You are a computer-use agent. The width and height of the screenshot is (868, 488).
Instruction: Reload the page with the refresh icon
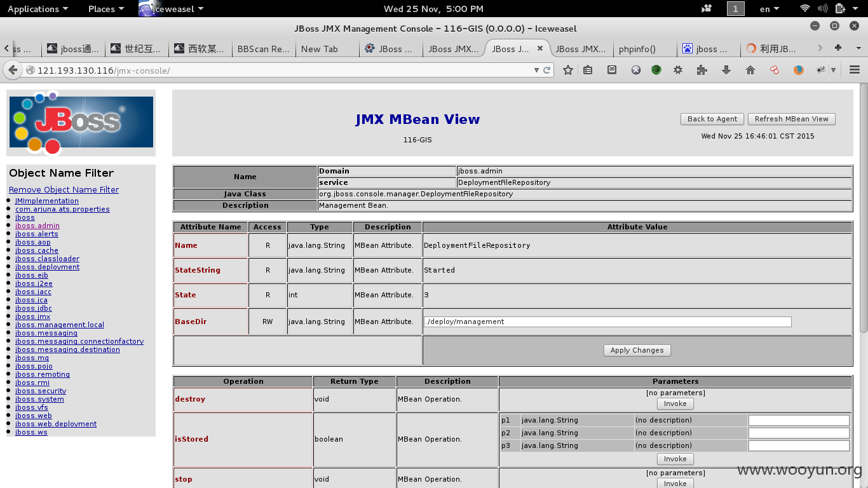pyautogui.click(x=546, y=70)
